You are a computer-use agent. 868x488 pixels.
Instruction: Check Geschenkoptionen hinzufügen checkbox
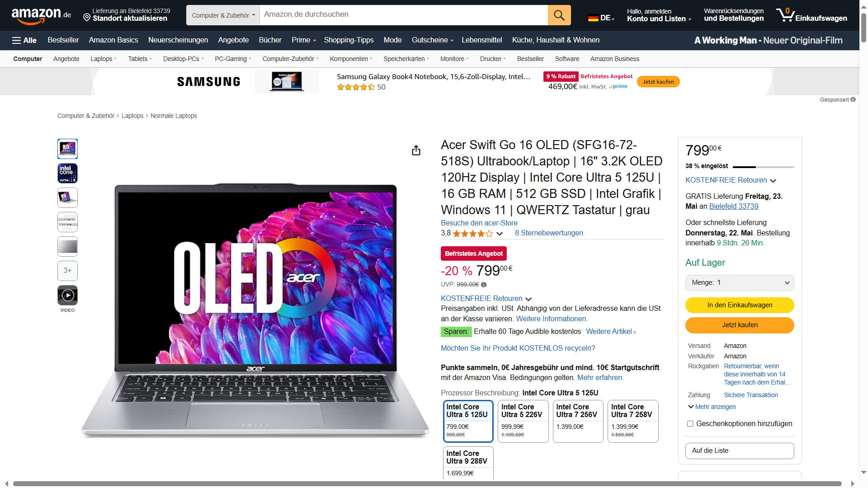point(690,424)
